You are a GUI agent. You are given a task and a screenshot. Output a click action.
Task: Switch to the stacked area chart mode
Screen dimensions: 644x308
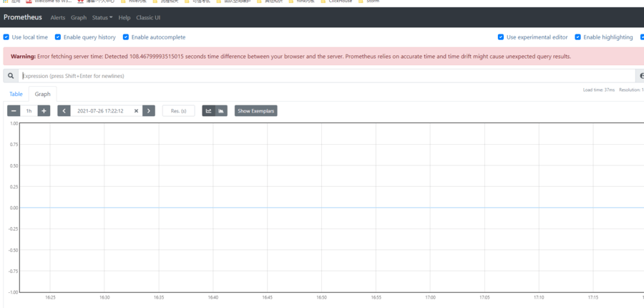(221, 111)
